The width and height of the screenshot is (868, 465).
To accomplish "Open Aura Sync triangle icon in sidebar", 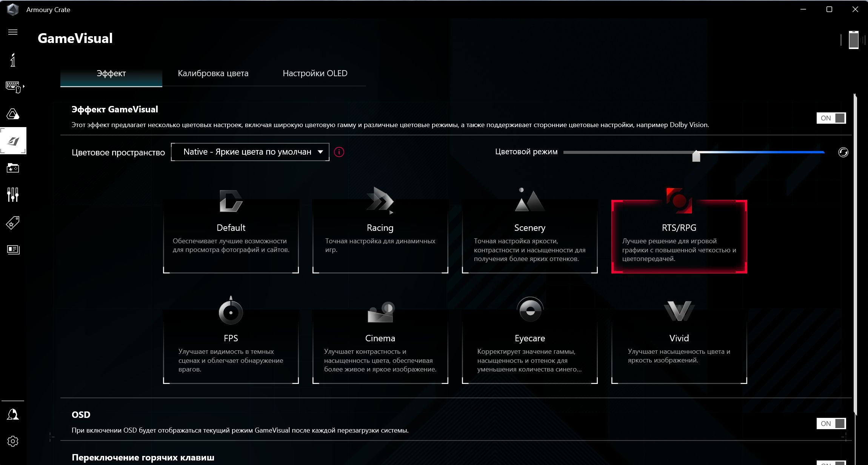I will coord(13,114).
